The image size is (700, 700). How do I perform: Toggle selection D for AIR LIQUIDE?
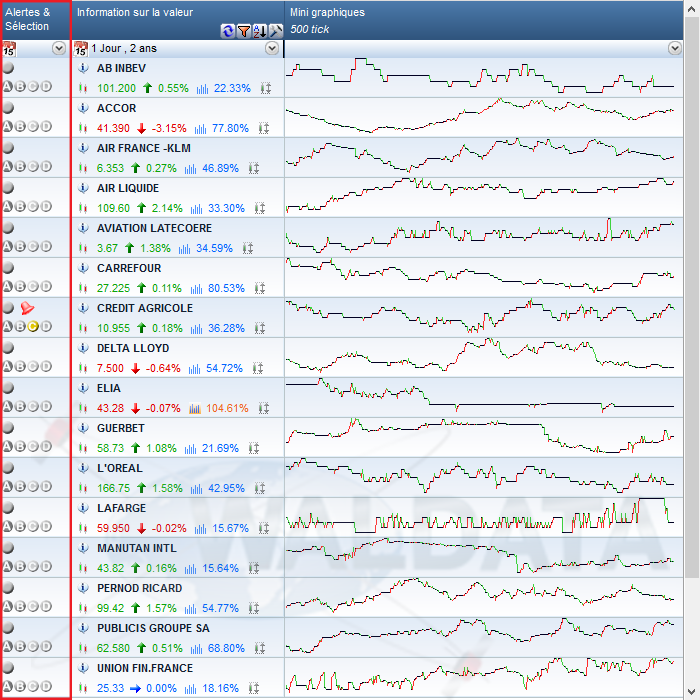click(46, 207)
